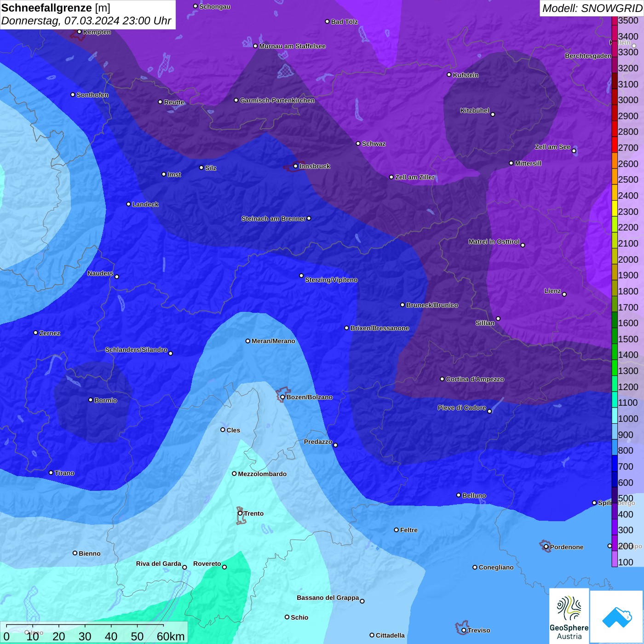Viewport: 644px width, 644px height.
Task: Click the Meran/Merano label
Action: 273,341
